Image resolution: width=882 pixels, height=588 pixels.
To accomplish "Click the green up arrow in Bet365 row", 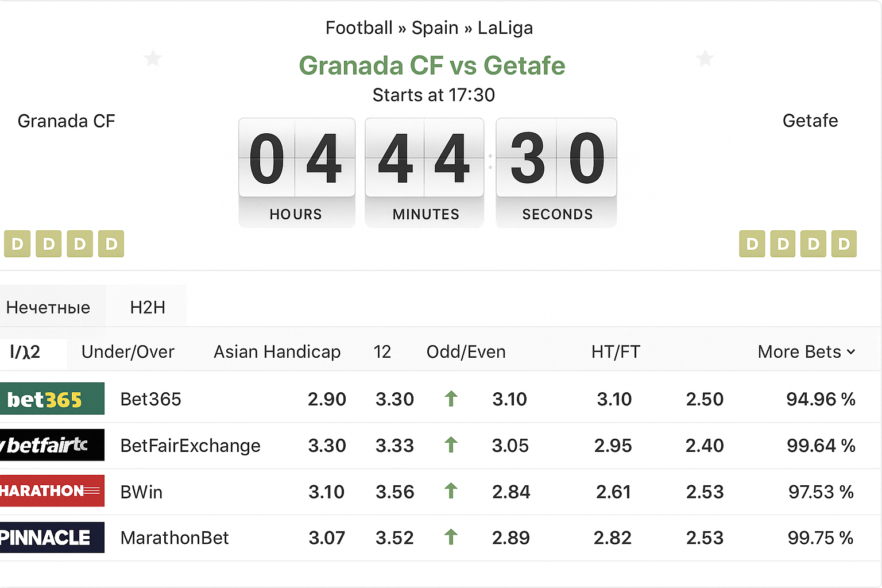I will (451, 399).
